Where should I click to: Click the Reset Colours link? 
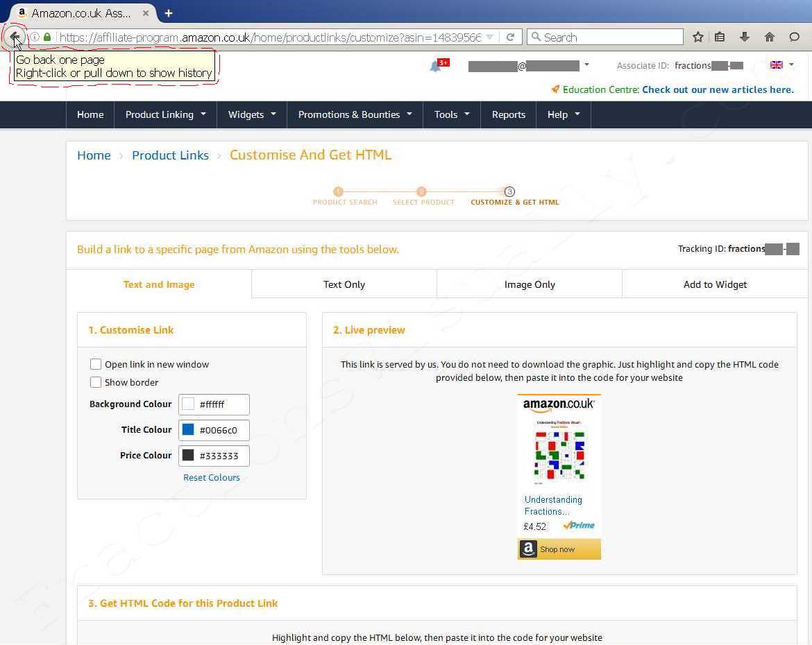[211, 477]
